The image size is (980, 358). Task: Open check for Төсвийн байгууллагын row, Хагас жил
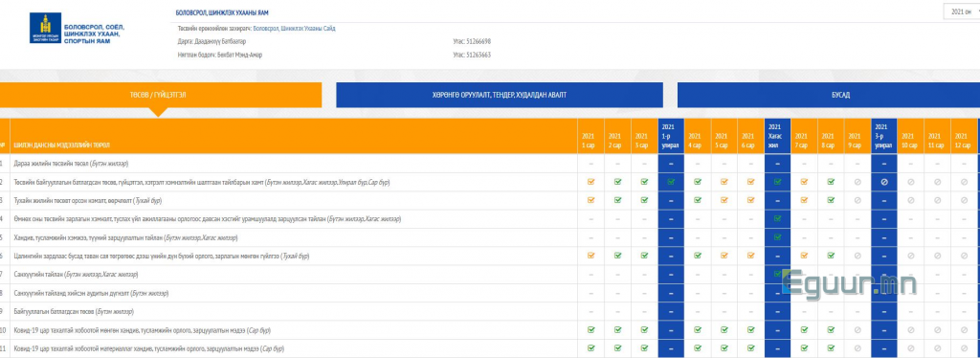point(777,182)
